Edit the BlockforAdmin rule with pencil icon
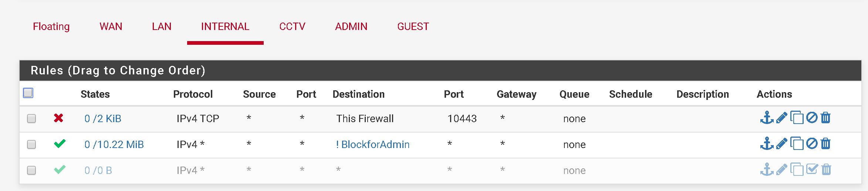The height and width of the screenshot is (191, 868). 781,144
